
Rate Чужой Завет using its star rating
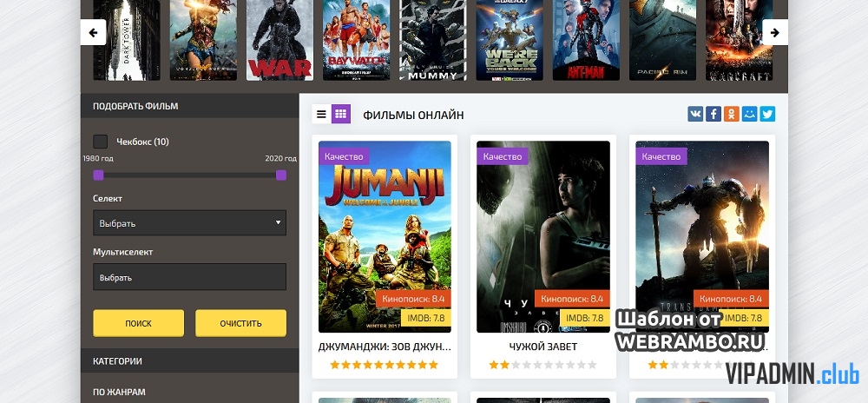pos(543,365)
